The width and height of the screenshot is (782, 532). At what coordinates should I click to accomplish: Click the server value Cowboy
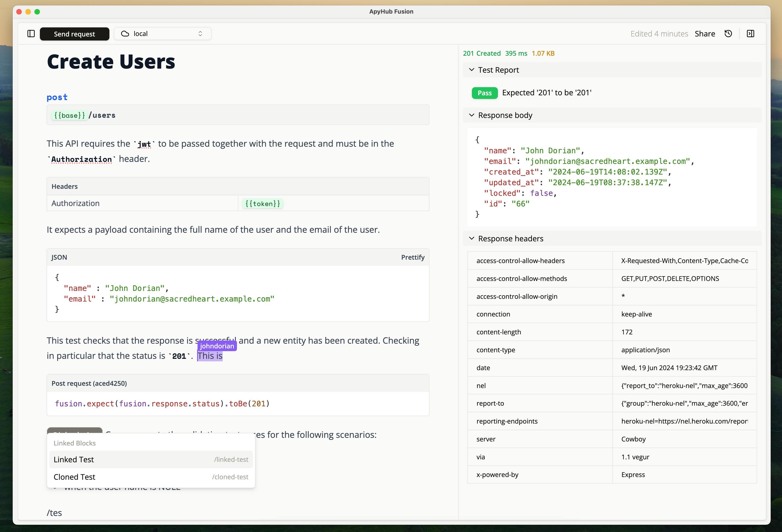coord(633,439)
